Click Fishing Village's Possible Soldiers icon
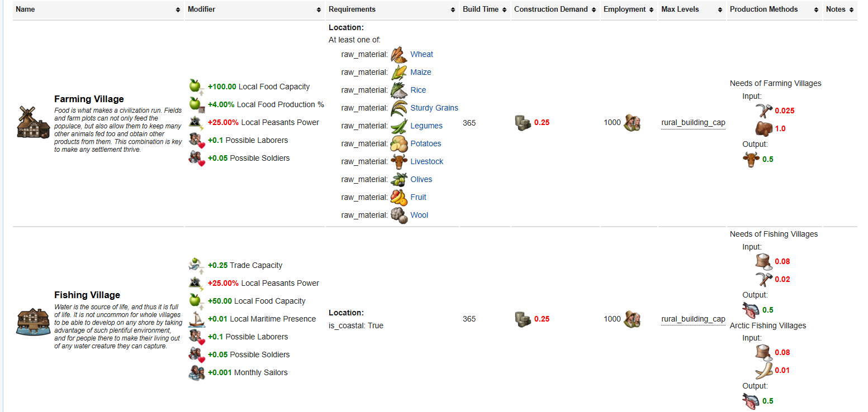Image resolution: width=868 pixels, height=412 pixels. (x=197, y=354)
